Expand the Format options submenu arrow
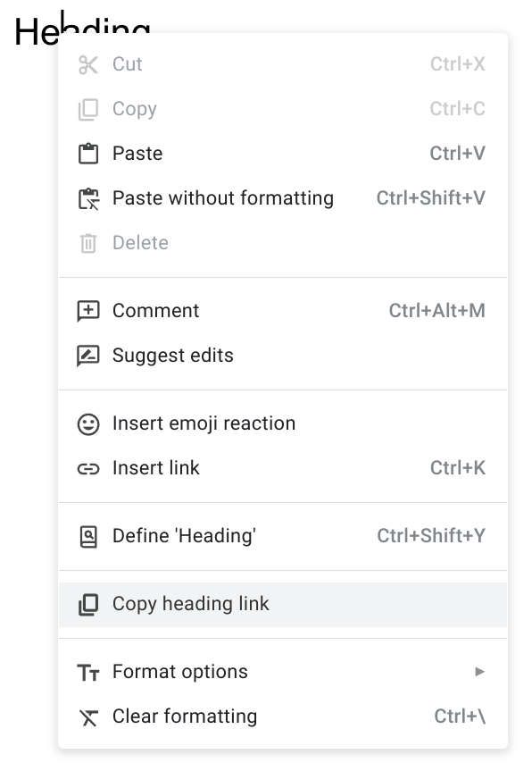The height and width of the screenshot is (771, 532). (x=479, y=672)
